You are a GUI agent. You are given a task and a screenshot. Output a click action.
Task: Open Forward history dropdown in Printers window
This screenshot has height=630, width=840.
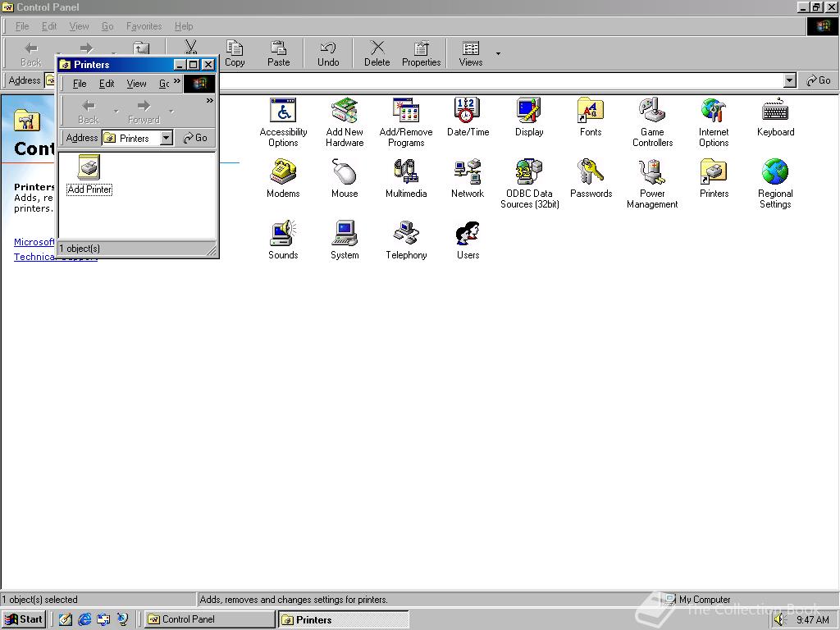[x=171, y=112]
